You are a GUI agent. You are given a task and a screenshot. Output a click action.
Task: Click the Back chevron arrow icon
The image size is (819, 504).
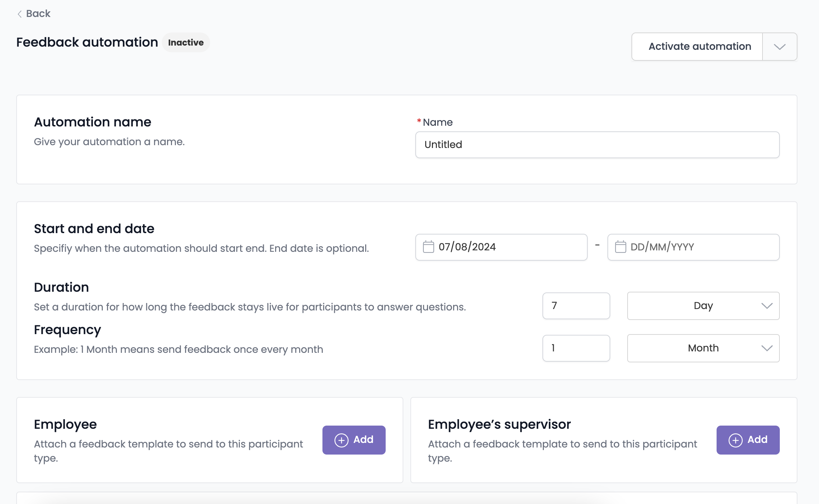click(20, 14)
